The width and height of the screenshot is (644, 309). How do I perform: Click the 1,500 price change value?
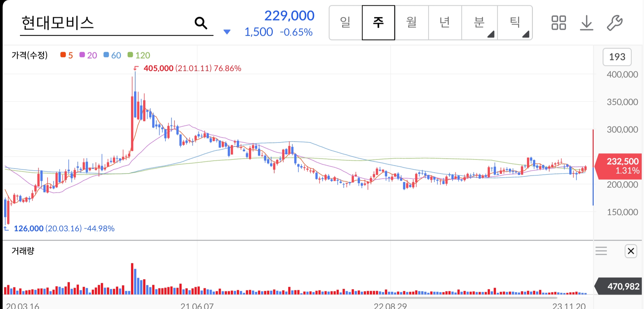pos(259,32)
